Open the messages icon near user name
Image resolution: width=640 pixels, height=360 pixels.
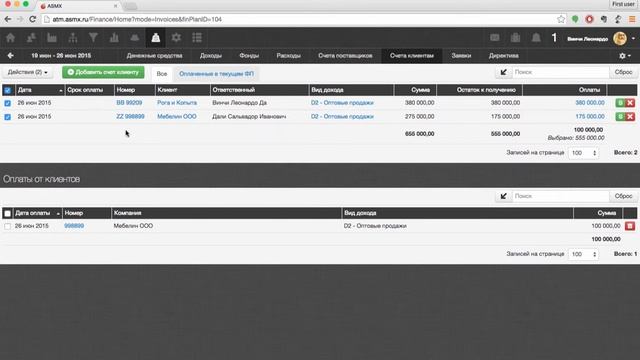[x=495, y=38]
